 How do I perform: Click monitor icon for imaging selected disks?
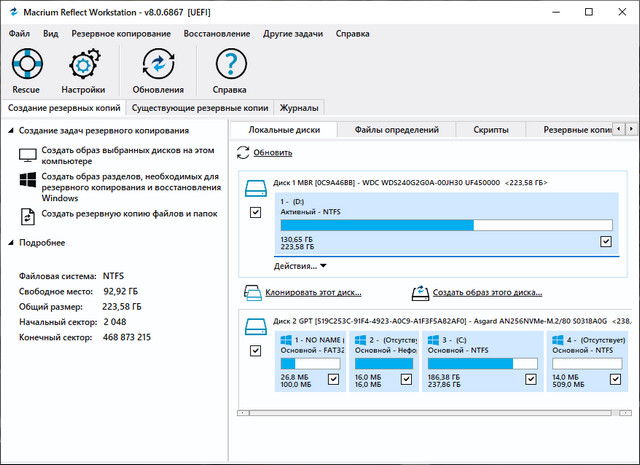(27, 155)
